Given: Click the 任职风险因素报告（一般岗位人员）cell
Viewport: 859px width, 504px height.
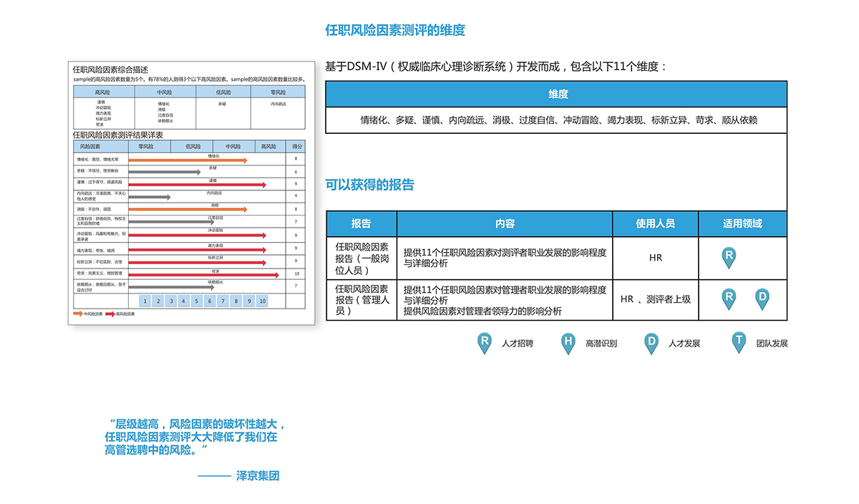Looking at the screenshot, I should pyautogui.click(x=361, y=258).
